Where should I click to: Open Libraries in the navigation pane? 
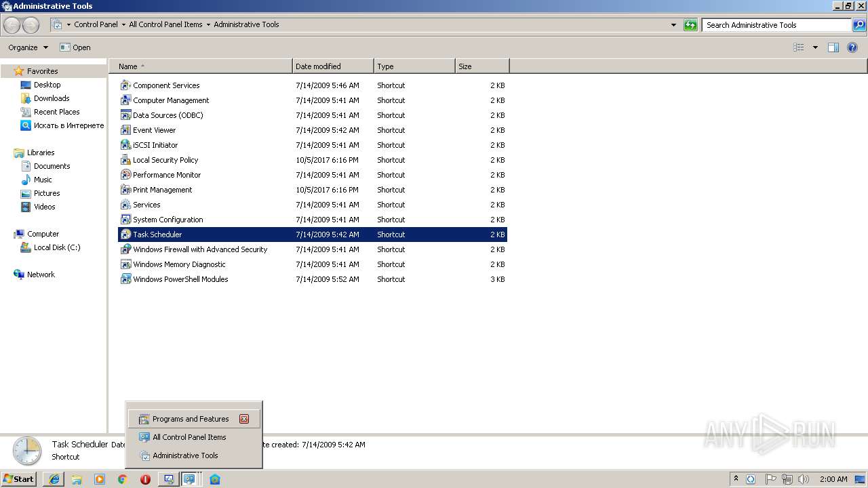pyautogui.click(x=41, y=152)
